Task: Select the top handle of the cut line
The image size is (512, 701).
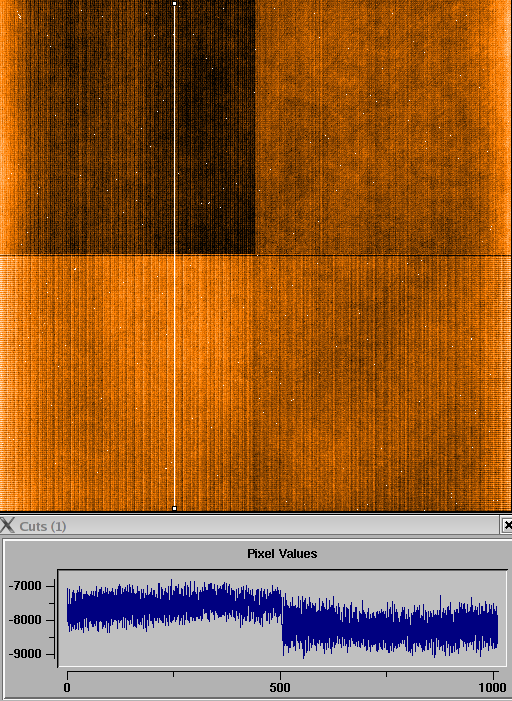Action: click(x=174, y=4)
